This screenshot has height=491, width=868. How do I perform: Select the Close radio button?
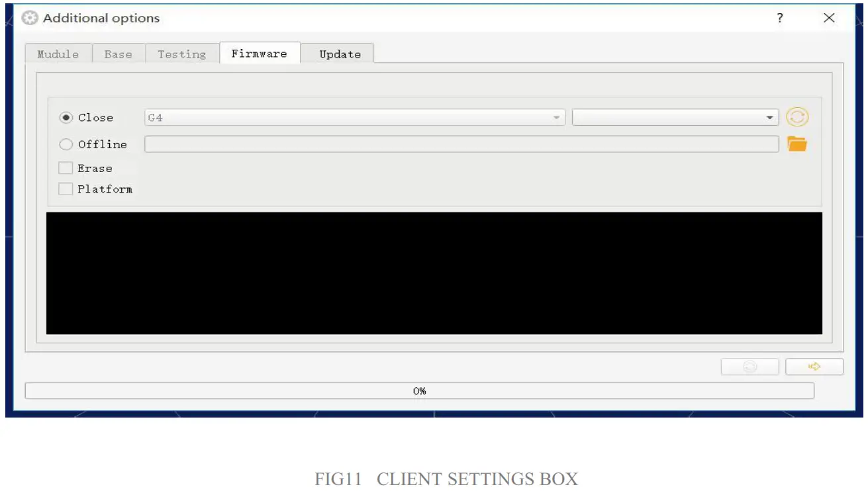click(66, 118)
